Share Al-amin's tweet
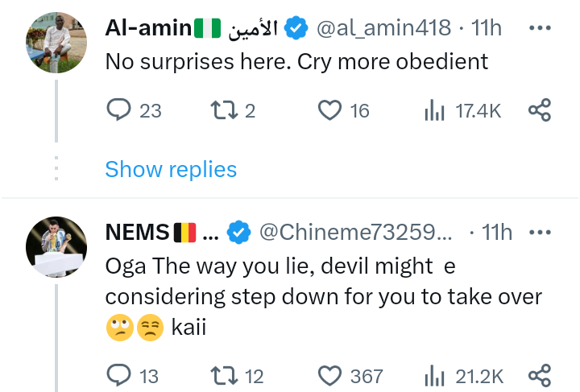 539,111
